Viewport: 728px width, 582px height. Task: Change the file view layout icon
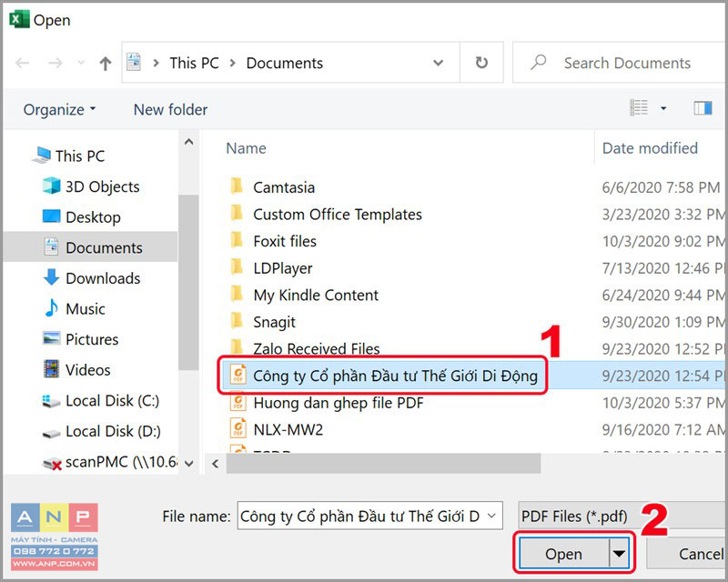[x=639, y=107]
